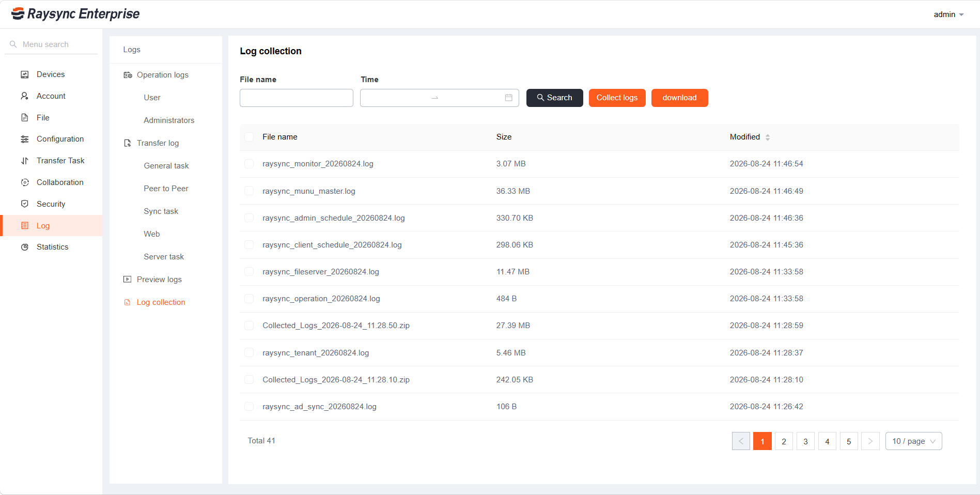Open the 10 / page dropdown

point(913,441)
